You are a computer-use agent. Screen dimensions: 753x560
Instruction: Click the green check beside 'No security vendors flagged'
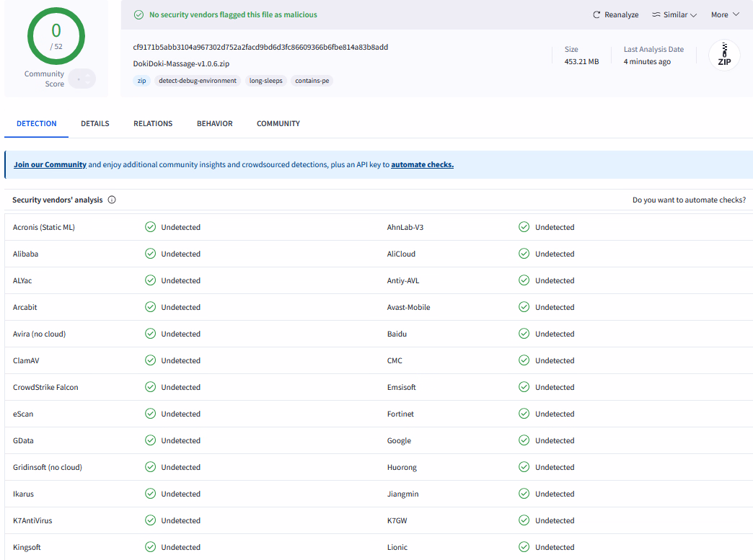(x=138, y=15)
